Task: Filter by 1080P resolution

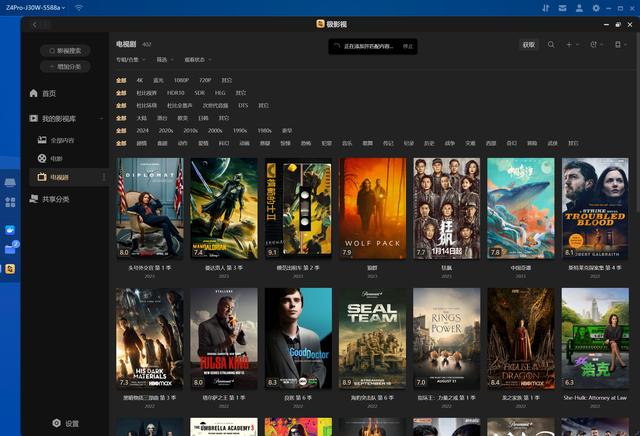Action: pyautogui.click(x=181, y=80)
